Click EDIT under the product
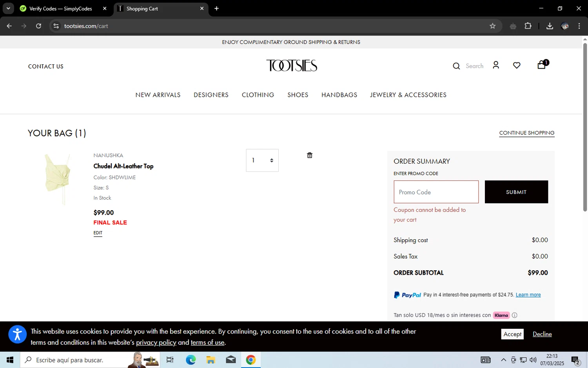Viewport: 588px width, 368px height. pos(98,233)
